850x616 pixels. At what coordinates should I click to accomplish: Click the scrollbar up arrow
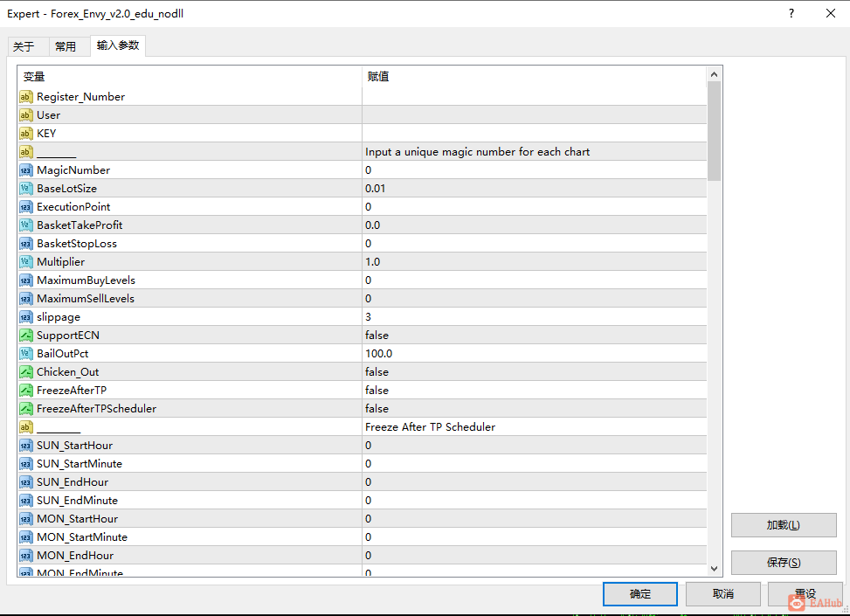pyautogui.click(x=714, y=74)
